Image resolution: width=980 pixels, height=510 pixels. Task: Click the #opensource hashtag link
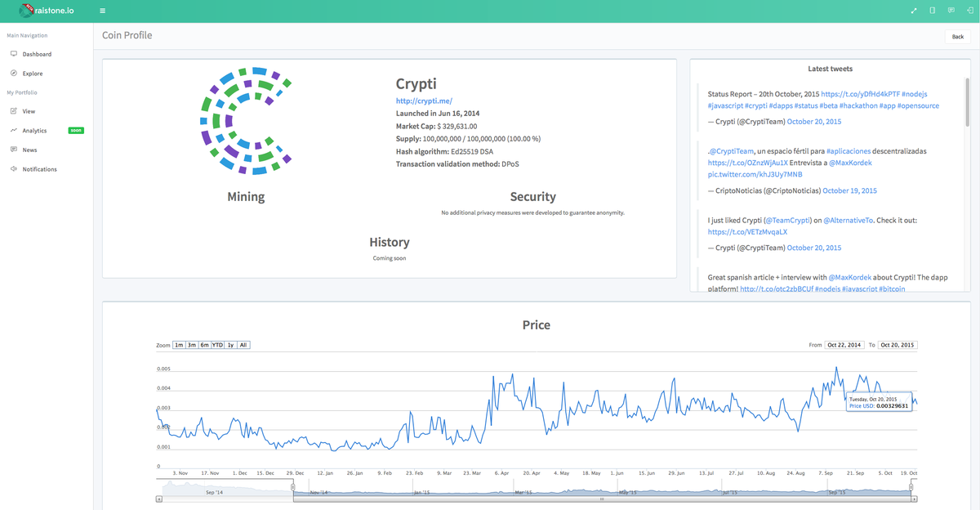tap(918, 105)
